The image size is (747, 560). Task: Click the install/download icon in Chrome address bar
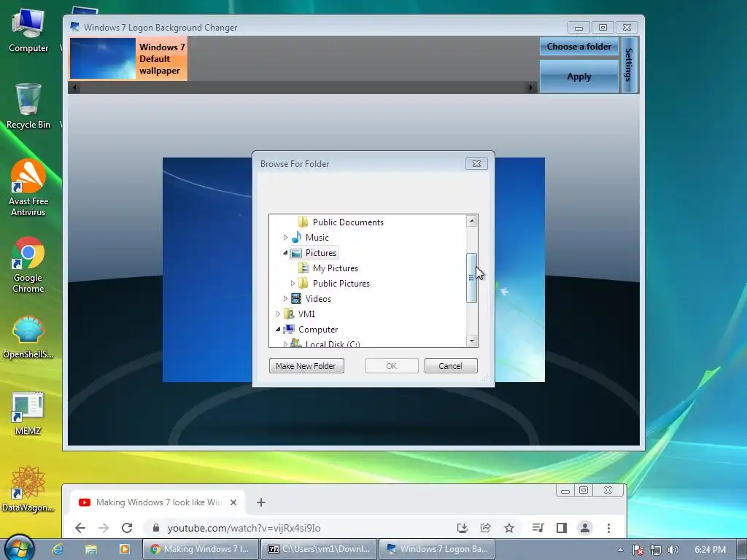tap(462, 528)
